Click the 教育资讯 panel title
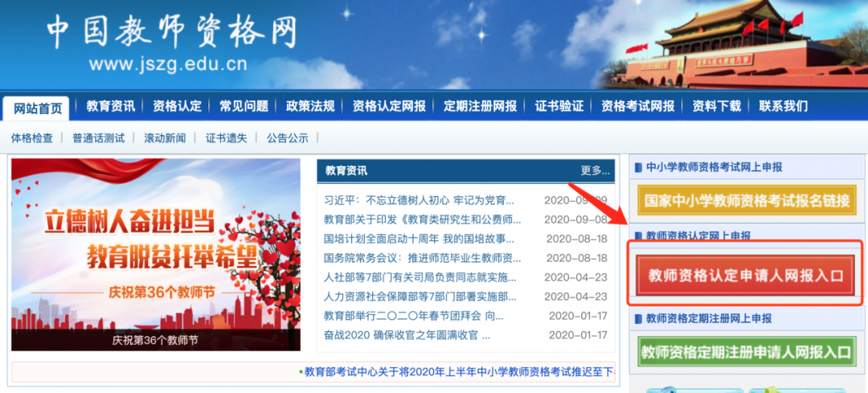Screen dimensions: 868x393 tap(346, 170)
